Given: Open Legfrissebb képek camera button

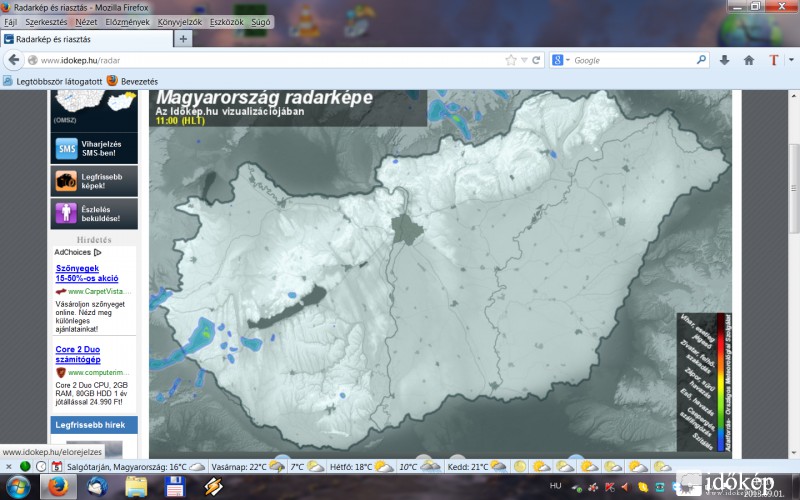Looking at the screenshot, I should coord(94,181).
